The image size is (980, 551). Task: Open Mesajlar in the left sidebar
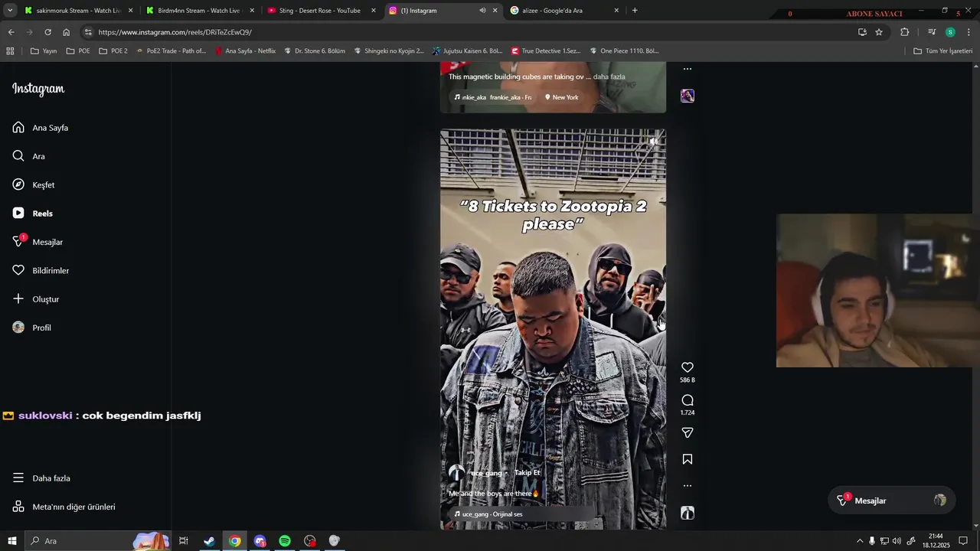(x=37, y=242)
